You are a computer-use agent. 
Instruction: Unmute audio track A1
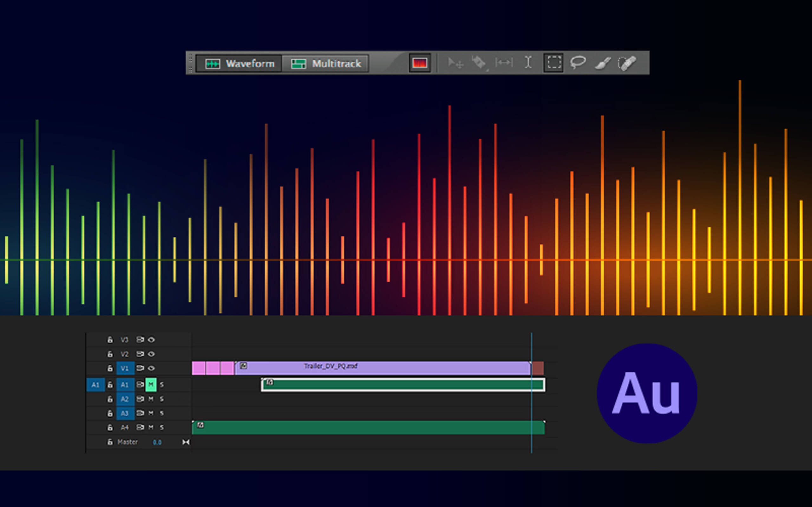(151, 385)
